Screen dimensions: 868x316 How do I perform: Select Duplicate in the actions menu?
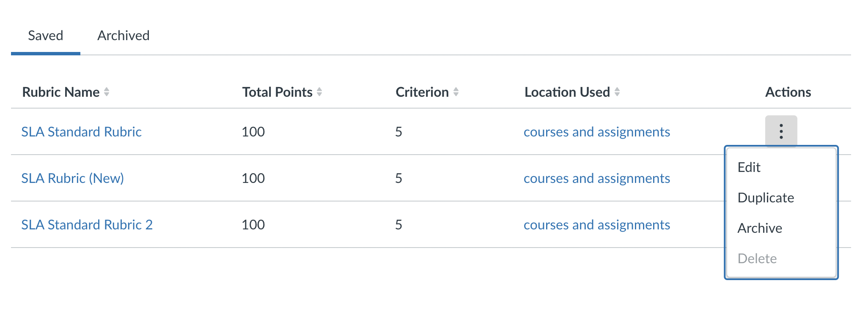766,198
